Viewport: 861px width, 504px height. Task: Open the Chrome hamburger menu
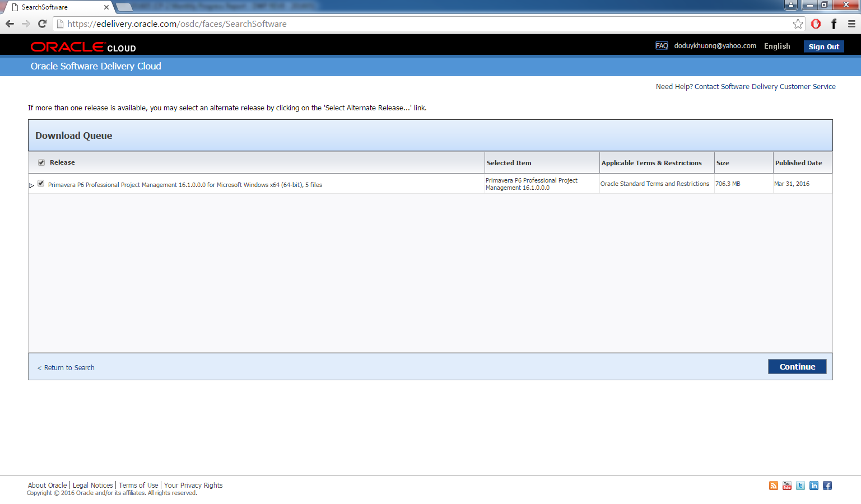[851, 24]
